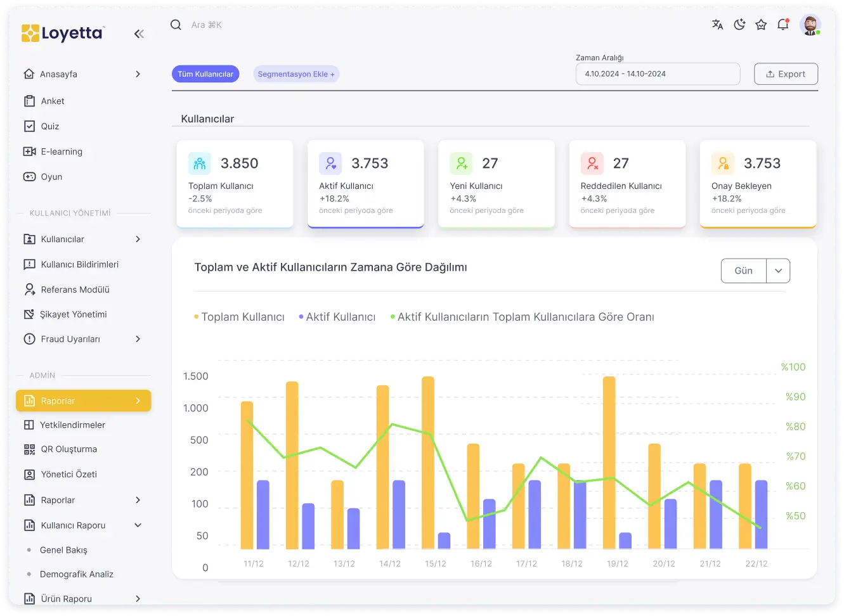Toggle Toplam Kullanıcı legend series
This screenshot has height=616, width=844.
point(239,317)
